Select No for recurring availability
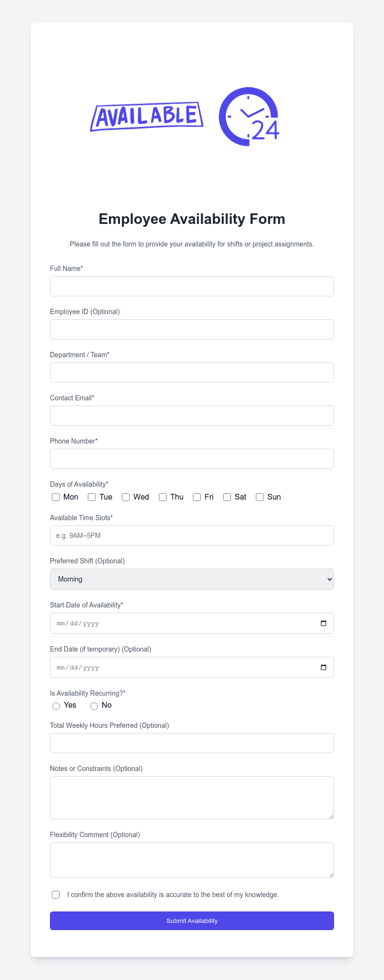The height and width of the screenshot is (980, 384). coord(94,706)
